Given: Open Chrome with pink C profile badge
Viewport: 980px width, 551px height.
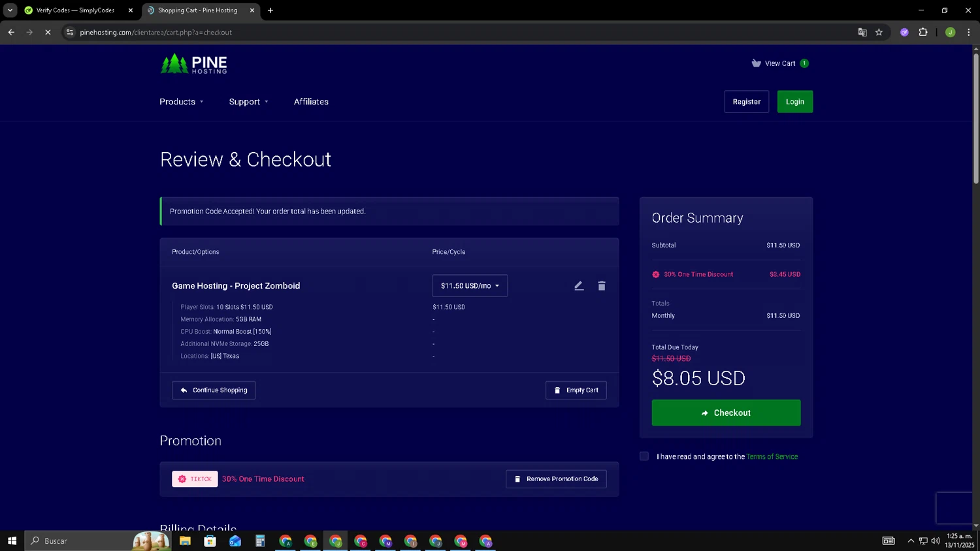Looking at the screenshot, I should pos(361,541).
